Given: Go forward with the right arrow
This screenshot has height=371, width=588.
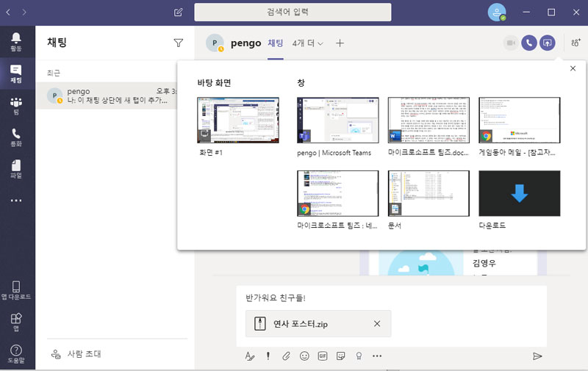Looking at the screenshot, I should 24,12.
